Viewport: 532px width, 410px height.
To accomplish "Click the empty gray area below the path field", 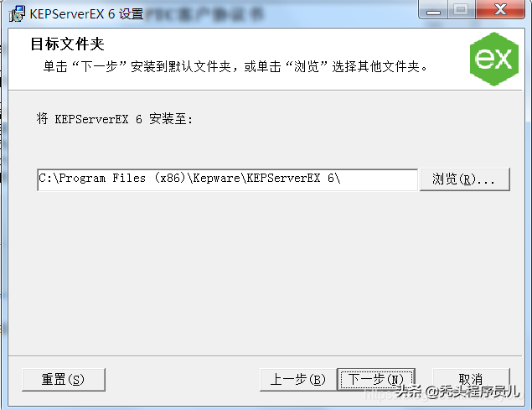I will pos(265,272).
